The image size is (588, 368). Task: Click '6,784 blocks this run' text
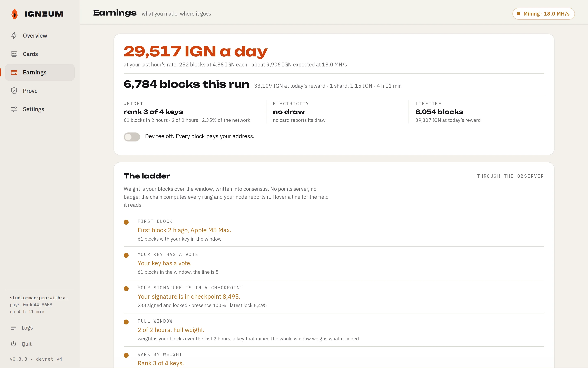[x=186, y=84]
